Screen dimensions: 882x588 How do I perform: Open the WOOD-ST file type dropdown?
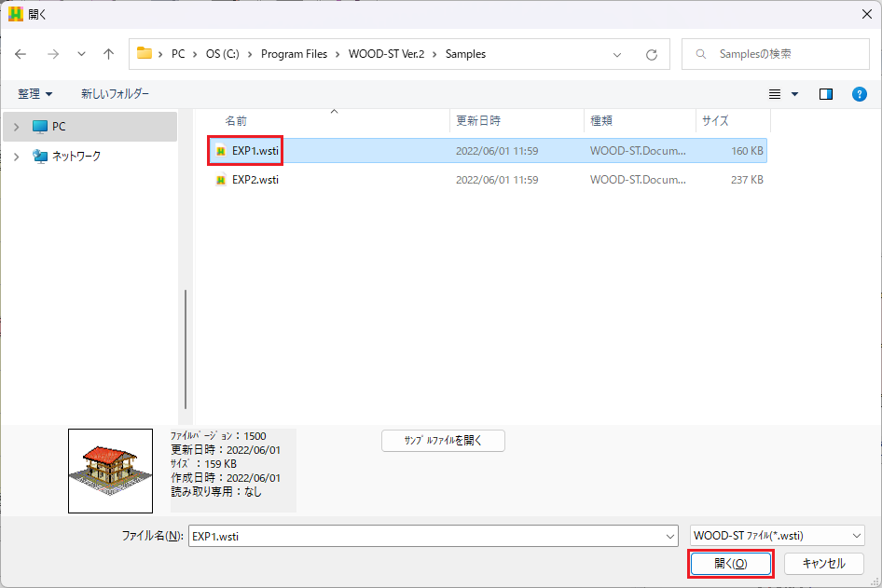tap(778, 536)
